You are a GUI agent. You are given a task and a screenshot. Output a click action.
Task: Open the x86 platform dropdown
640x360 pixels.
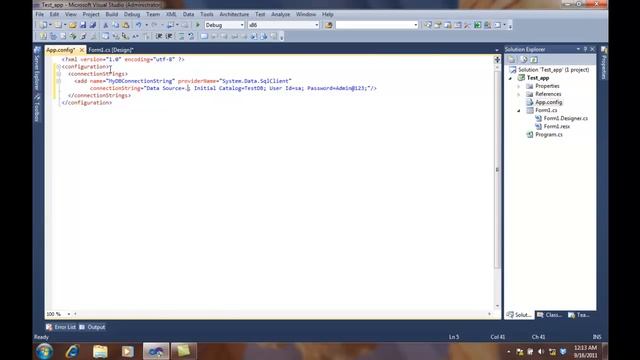pyautogui.click(x=316, y=25)
